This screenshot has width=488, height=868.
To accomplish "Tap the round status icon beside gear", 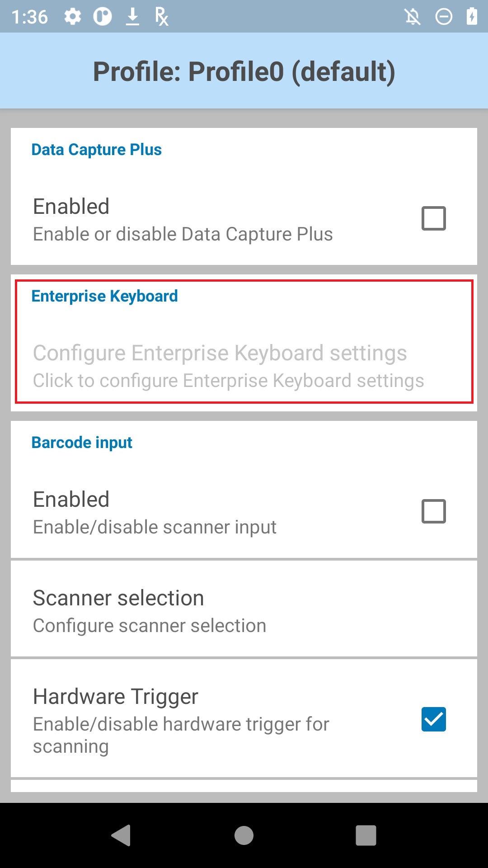I will tap(103, 17).
